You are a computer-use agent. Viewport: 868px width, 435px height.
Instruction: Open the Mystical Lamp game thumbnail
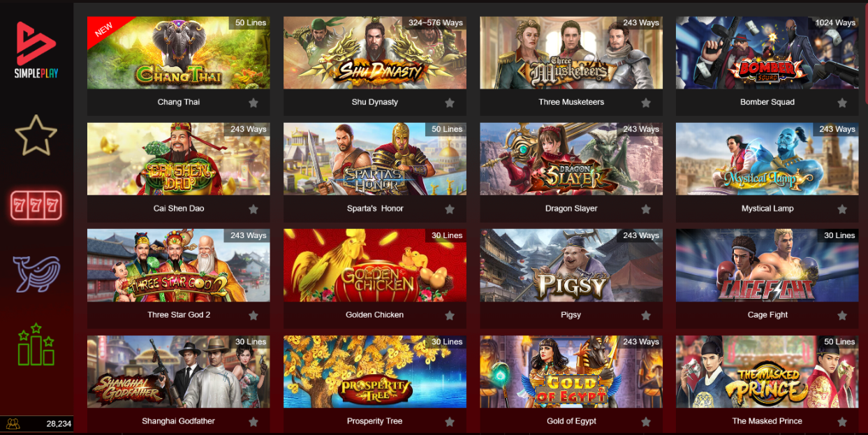click(767, 158)
